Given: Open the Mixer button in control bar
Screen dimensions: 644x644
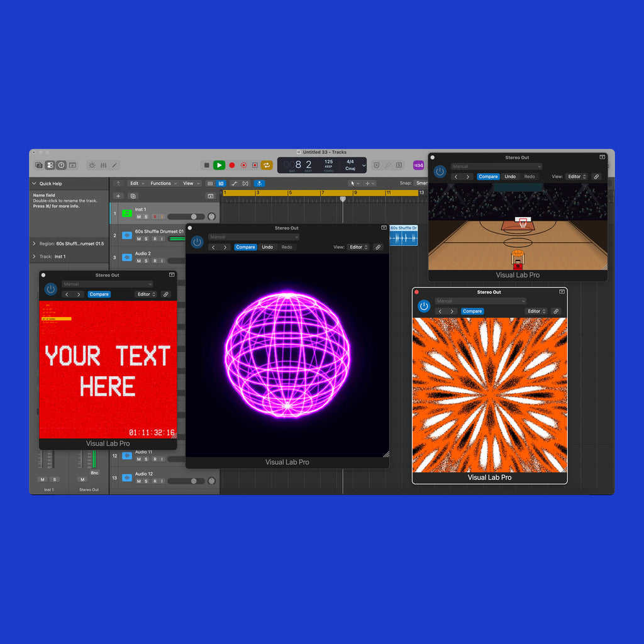Looking at the screenshot, I should [104, 165].
